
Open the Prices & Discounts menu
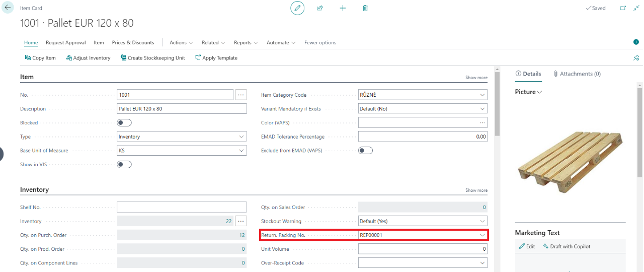coord(133,43)
